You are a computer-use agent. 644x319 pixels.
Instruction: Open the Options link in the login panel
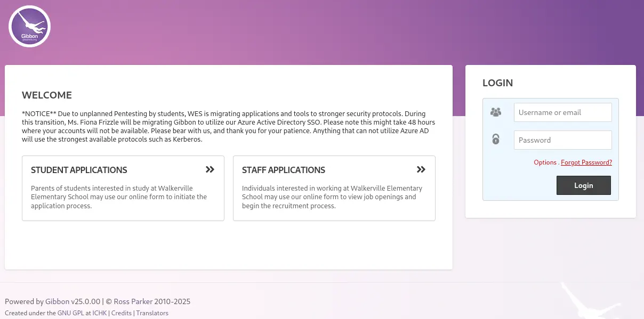click(545, 162)
